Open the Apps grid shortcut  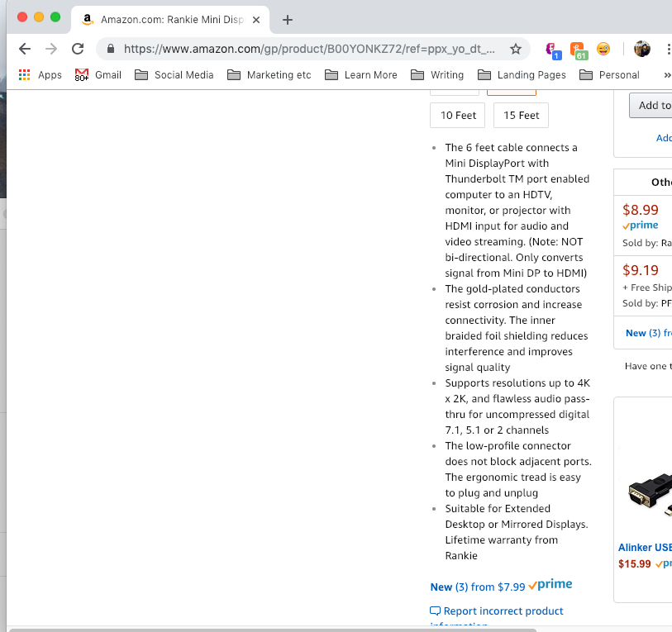[x=41, y=75]
